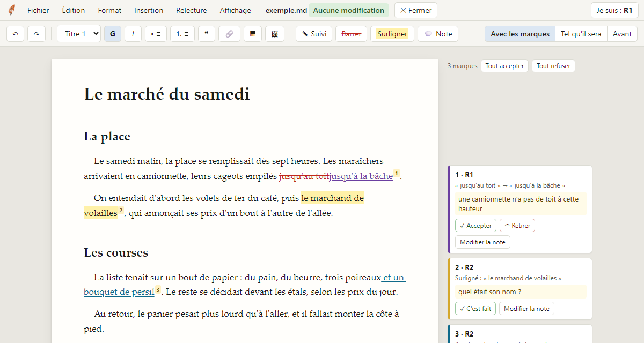This screenshot has width=644, height=343.
Task: Click the feather app logo
Action: (11, 10)
